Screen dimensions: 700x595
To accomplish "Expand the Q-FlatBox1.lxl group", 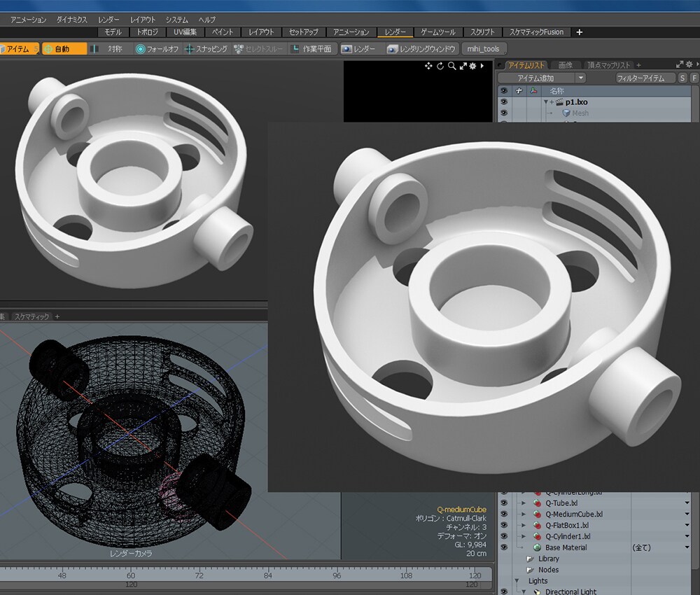I will (524, 526).
